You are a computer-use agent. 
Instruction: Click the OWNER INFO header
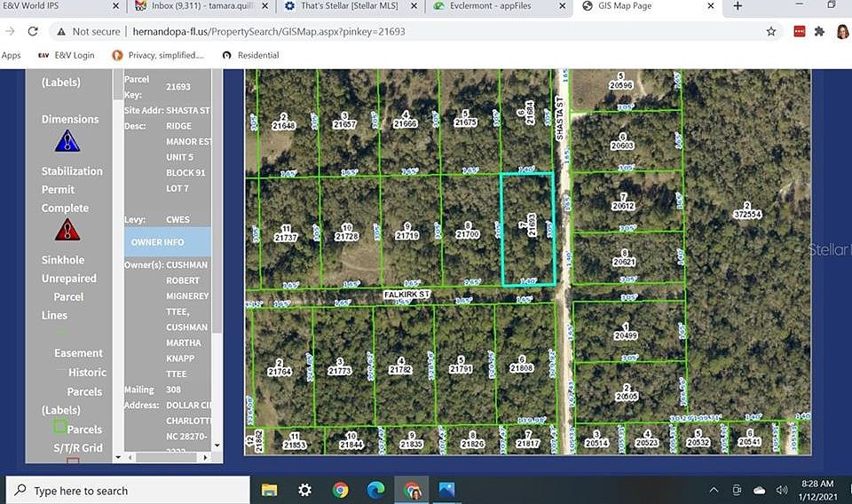(168, 242)
